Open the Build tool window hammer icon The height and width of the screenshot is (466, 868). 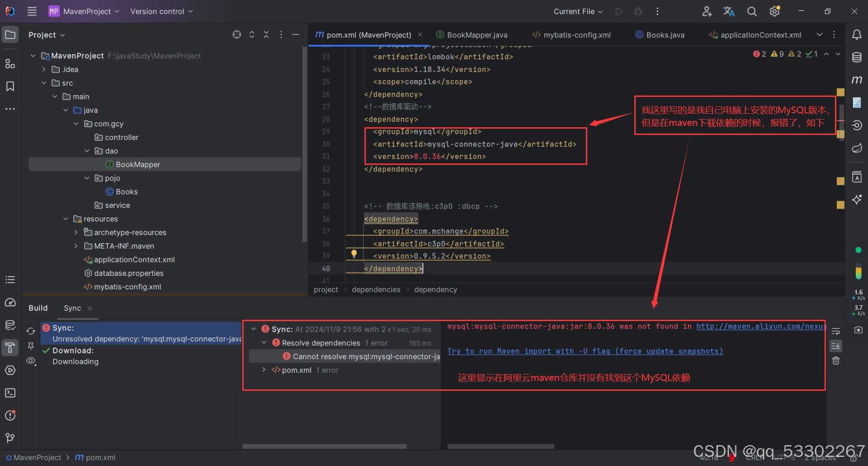(10, 347)
